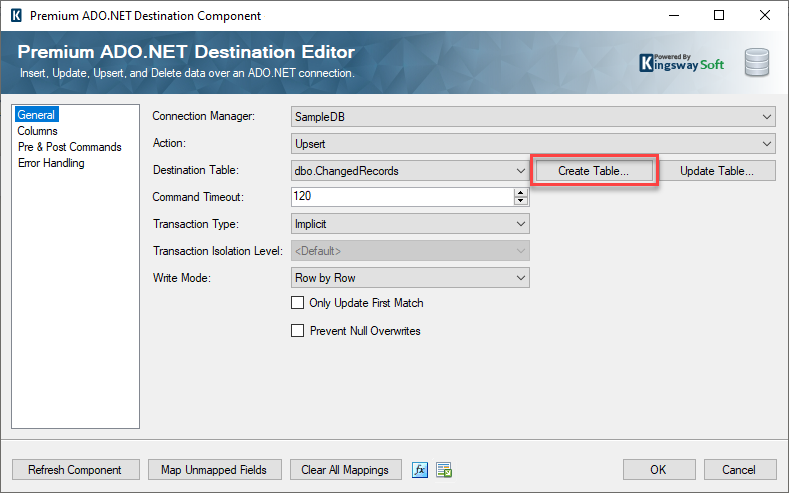789x493 pixels.
Task: Decrease Command Timeout with the down arrow
Action: coord(521,201)
